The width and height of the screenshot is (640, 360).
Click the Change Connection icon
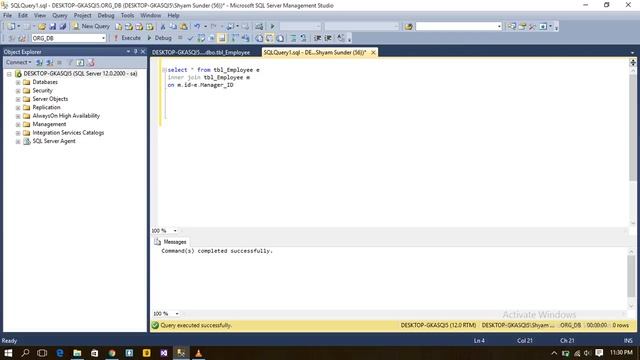pos(22,38)
